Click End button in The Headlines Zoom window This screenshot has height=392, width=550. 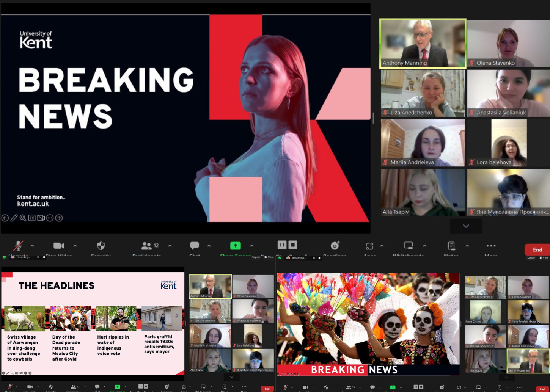(x=267, y=389)
